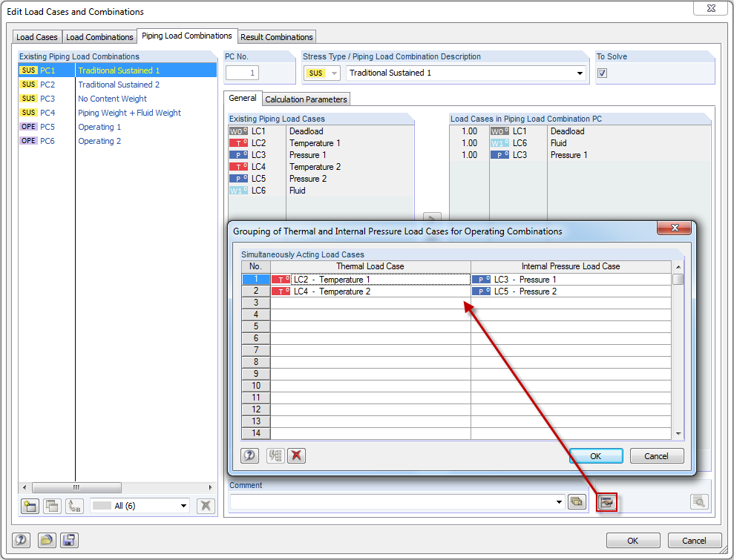
Task: Select the General sub-tab
Action: [243, 98]
